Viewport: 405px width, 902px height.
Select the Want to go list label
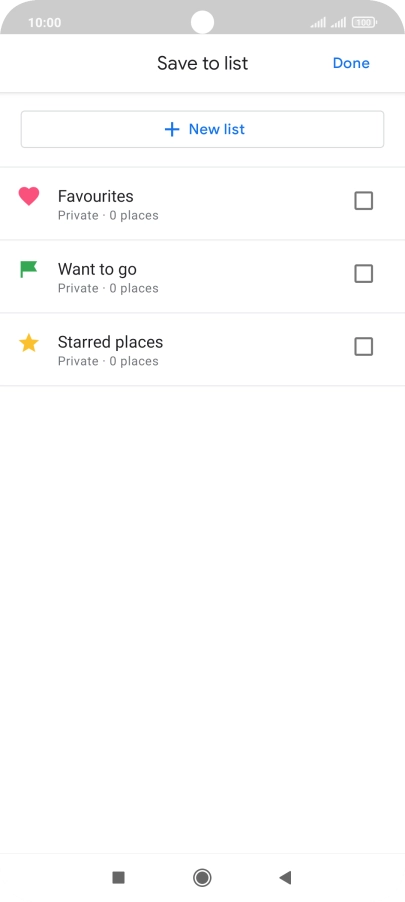97,269
